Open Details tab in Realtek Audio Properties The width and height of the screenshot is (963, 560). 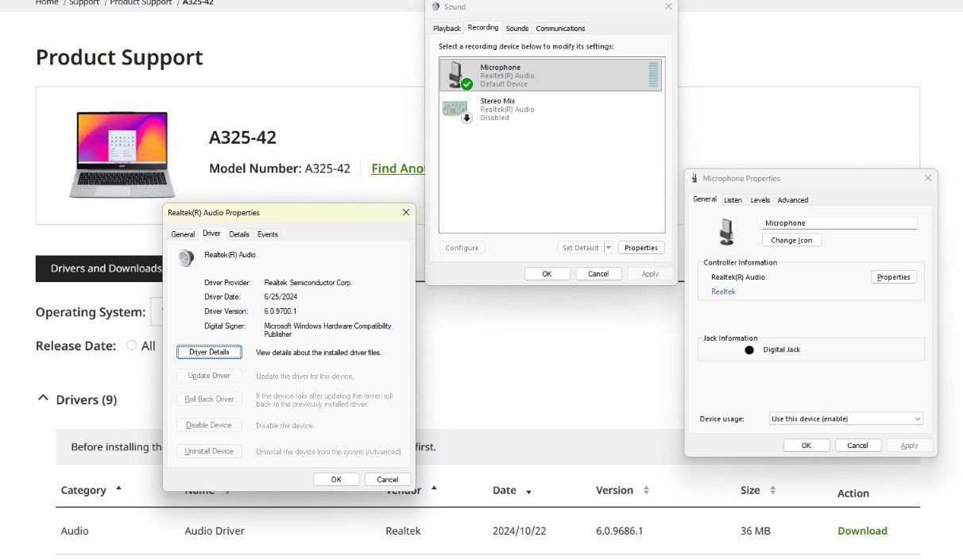[x=239, y=234]
